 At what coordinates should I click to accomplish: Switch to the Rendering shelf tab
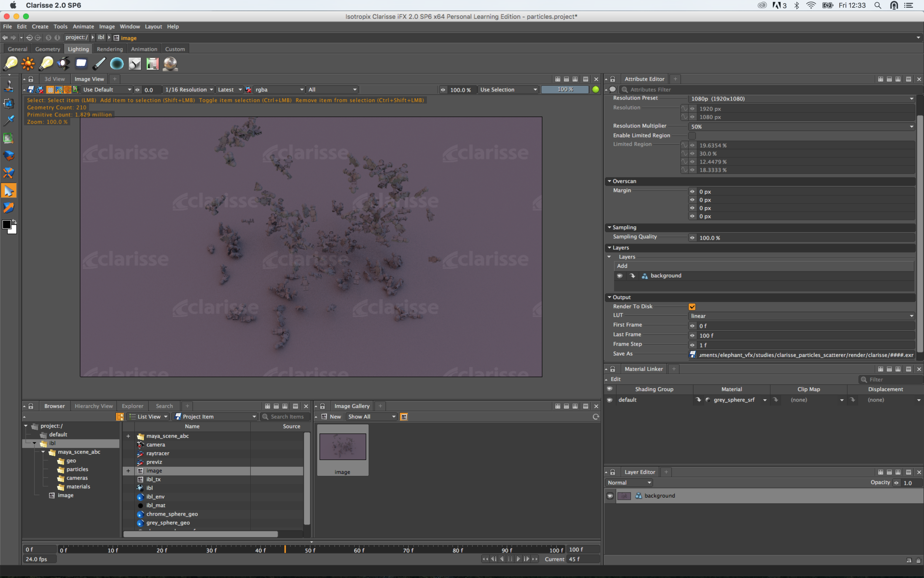click(110, 49)
